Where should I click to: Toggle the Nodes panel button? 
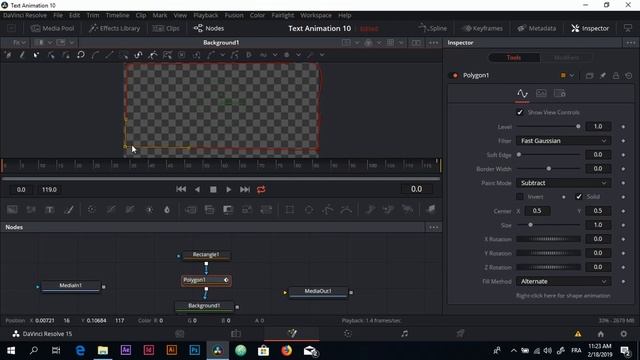(209, 28)
